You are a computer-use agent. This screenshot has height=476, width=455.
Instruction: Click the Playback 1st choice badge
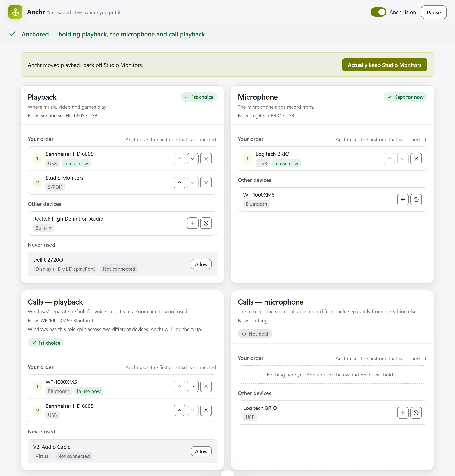click(199, 97)
